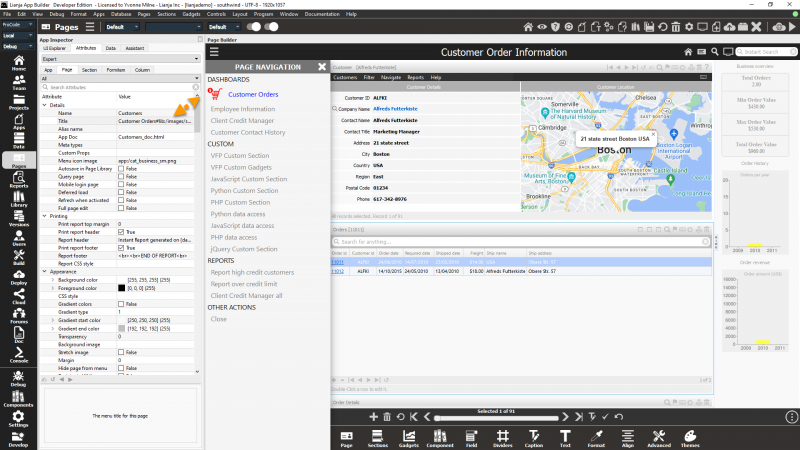Open the Expert mode dropdown
Screen dimensions: 800x450
(120, 59)
